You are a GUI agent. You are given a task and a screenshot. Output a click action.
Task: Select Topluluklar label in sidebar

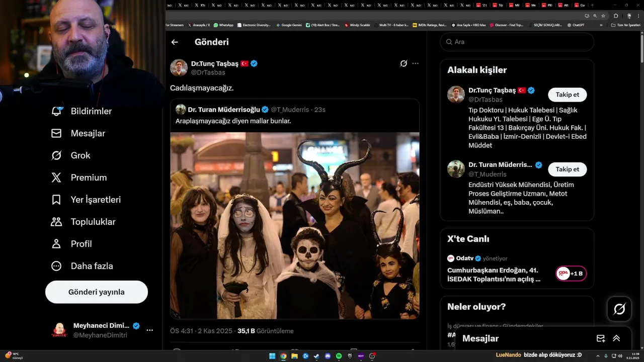tap(93, 222)
